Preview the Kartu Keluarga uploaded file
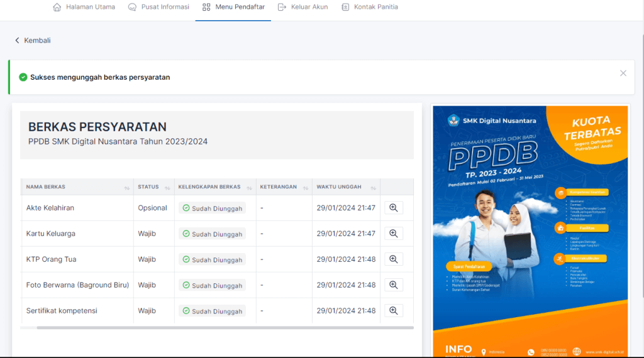The width and height of the screenshot is (644, 358). (x=394, y=234)
